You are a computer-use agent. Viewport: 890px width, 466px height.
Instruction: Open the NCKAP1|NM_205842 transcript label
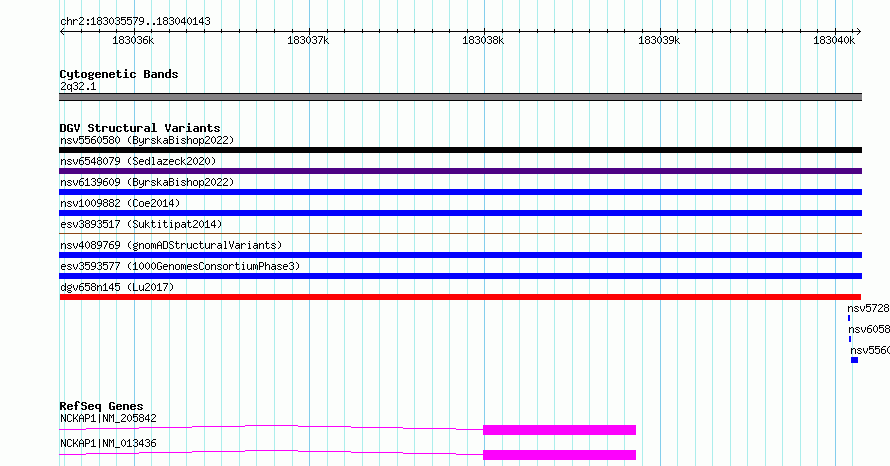pos(108,418)
